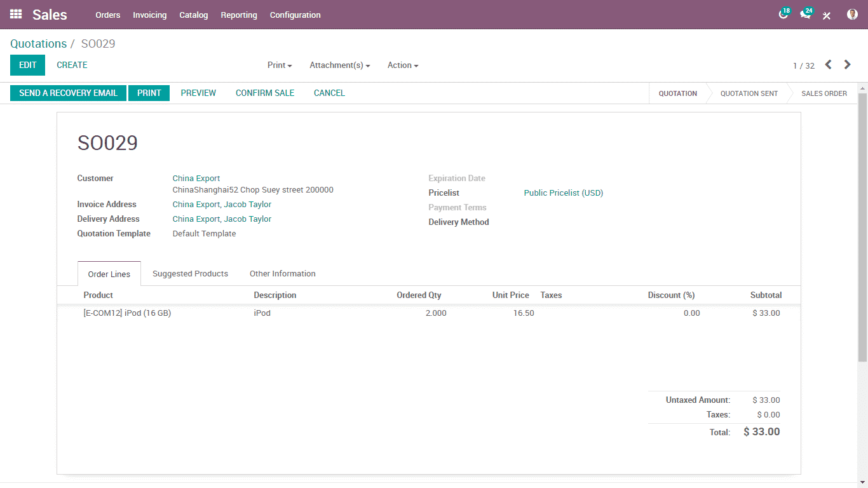Screen dimensions: 868x488
Task: Open invoice address China Export, Jacob Taylor
Action: click(x=222, y=205)
